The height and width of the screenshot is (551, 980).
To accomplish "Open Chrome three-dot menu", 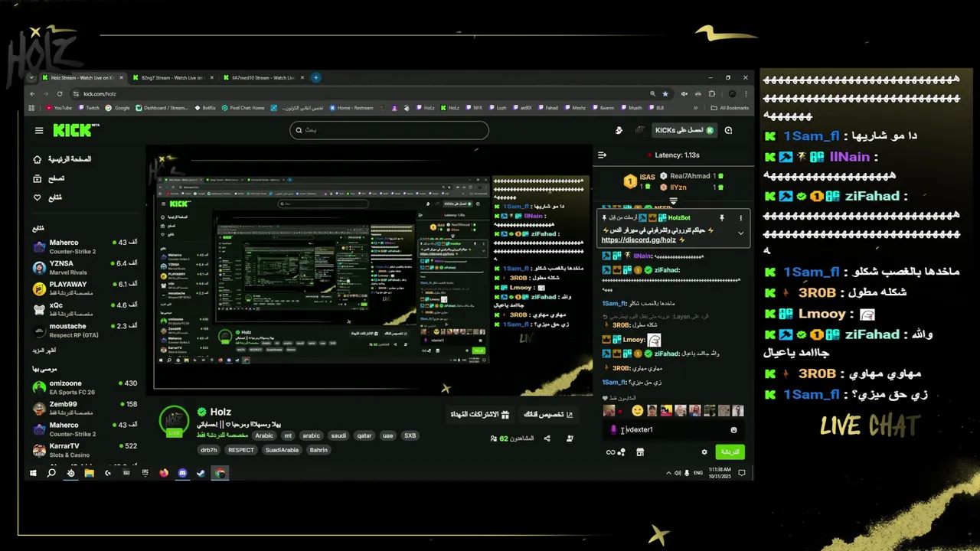I will [x=746, y=94].
